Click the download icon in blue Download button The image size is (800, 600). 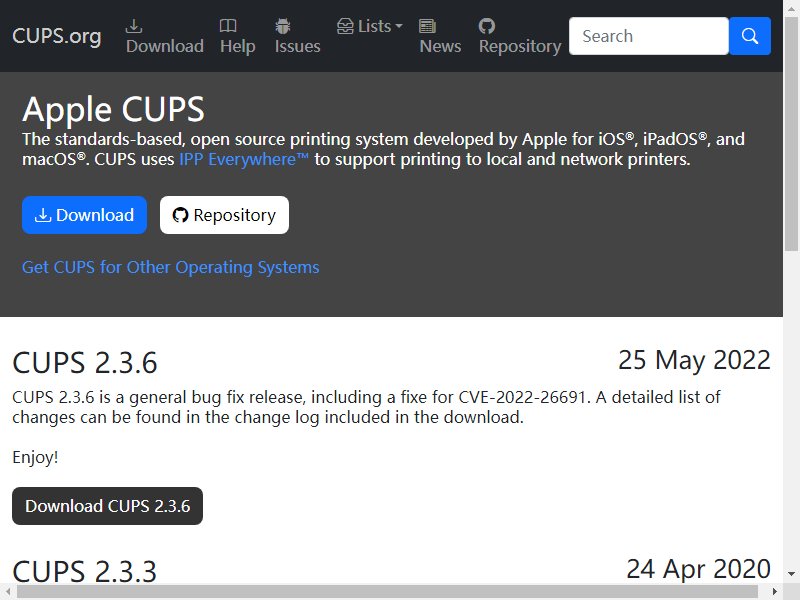43,215
